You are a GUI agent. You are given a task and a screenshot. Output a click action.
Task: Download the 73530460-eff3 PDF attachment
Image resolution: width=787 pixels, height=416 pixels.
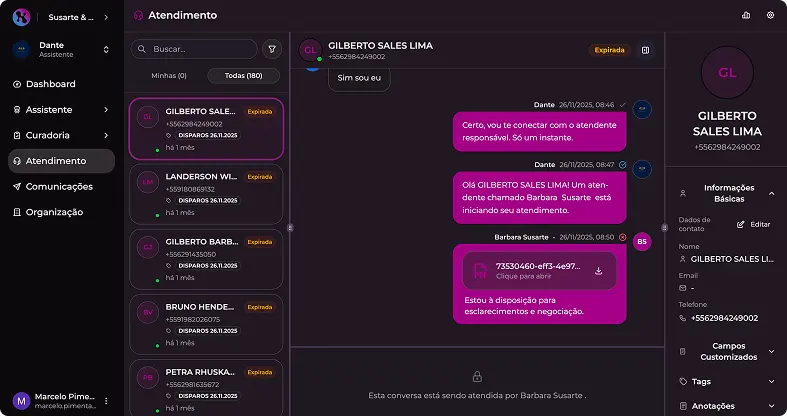click(x=598, y=271)
